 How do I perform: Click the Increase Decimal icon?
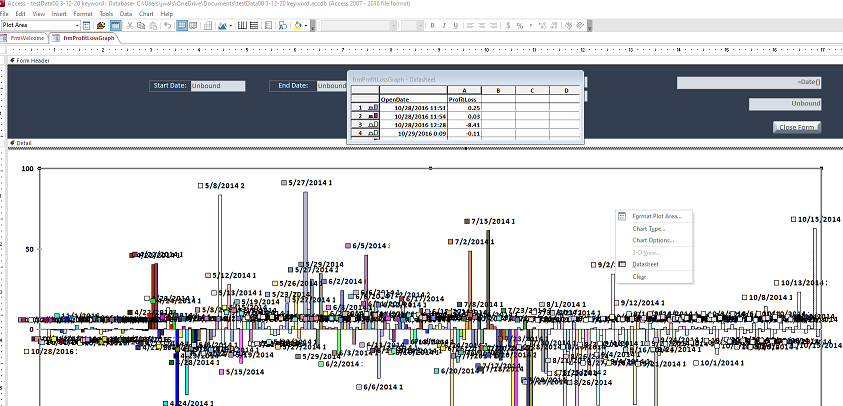[x=542, y=25]
